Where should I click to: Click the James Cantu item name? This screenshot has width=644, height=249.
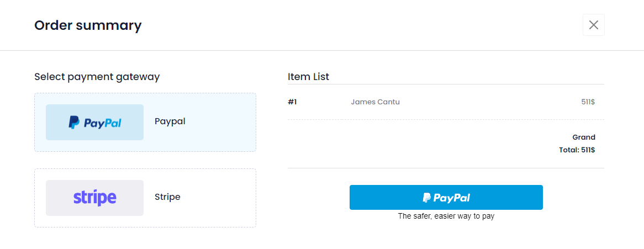point(376,102)
